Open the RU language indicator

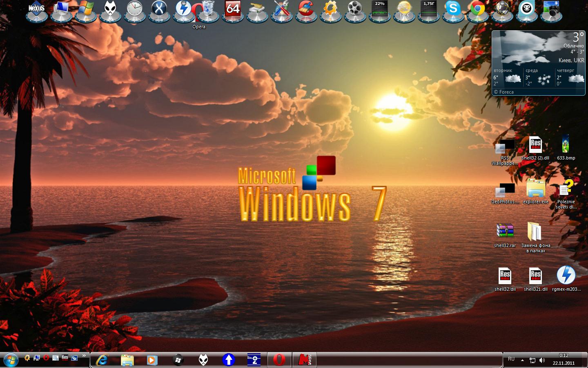pyautogui.click(x=511, y=359)
